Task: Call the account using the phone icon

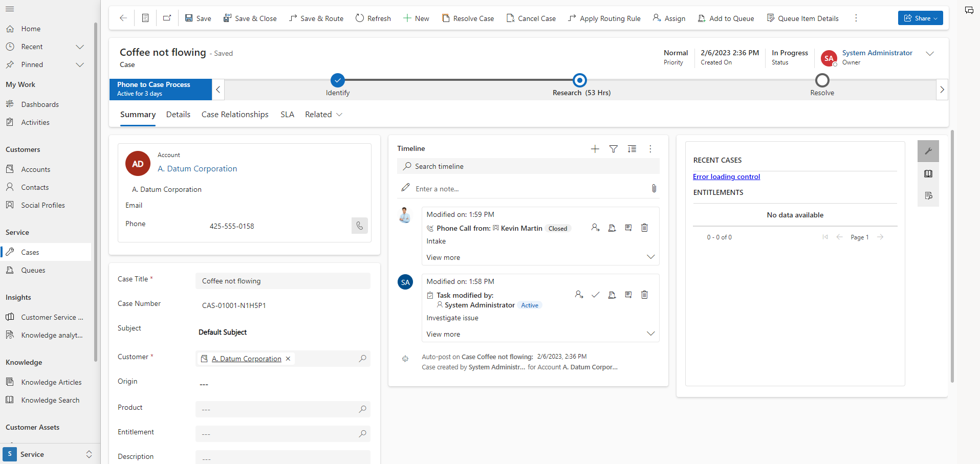Action: pos(360,225)
